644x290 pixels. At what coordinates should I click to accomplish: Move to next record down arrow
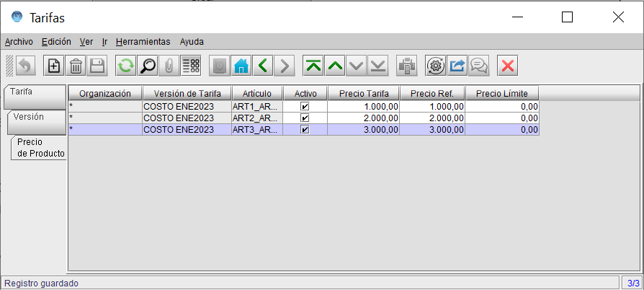click(357, 66)
